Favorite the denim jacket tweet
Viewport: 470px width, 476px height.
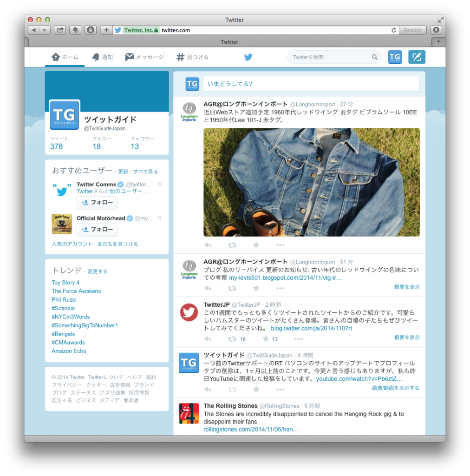click(256, 245)
